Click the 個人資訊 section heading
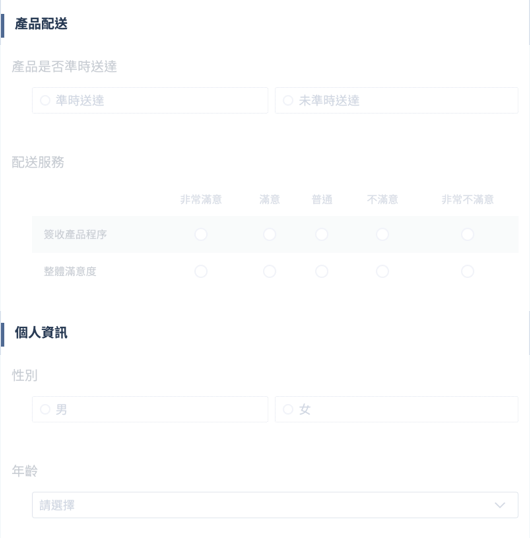Image resolution: width=530 pixels, height=538 pixels. click(x=41, y=333)
